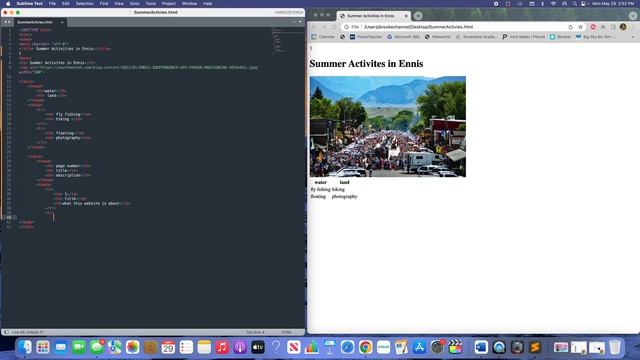Open Calendar showing 29 in the Dock

coord(168,347)
